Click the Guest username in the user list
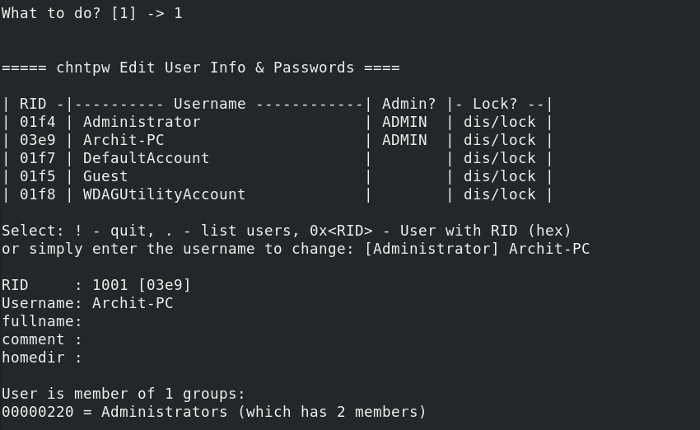This screenshot has height=430, width=700. [106, 176]
